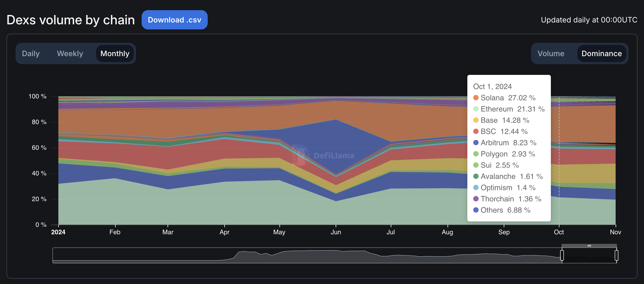
Task: Click the Thorchain purple legend dot
Action: [476, 199]
